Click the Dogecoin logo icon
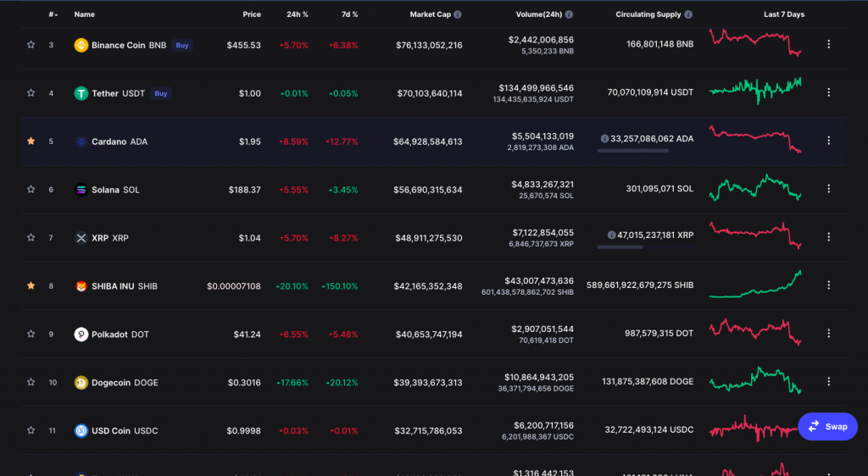The height and width of the screenshot is (476, 868). (81, 382)
